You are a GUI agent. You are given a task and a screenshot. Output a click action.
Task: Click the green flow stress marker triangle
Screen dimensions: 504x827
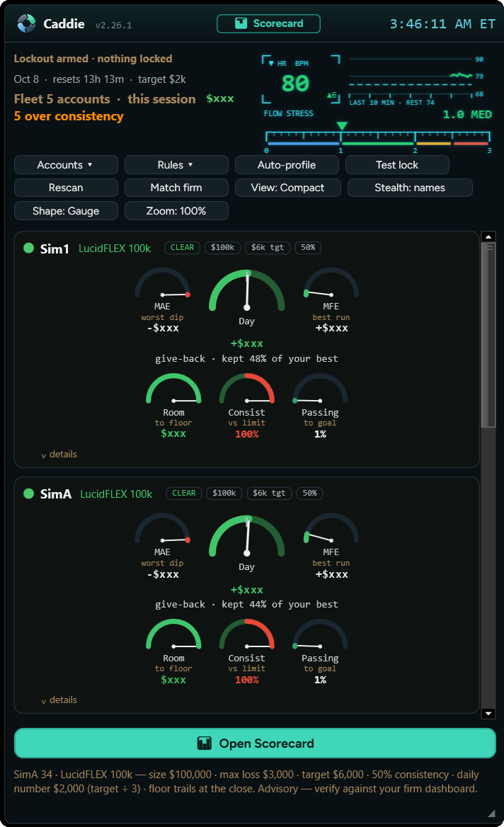coord(342,126)
